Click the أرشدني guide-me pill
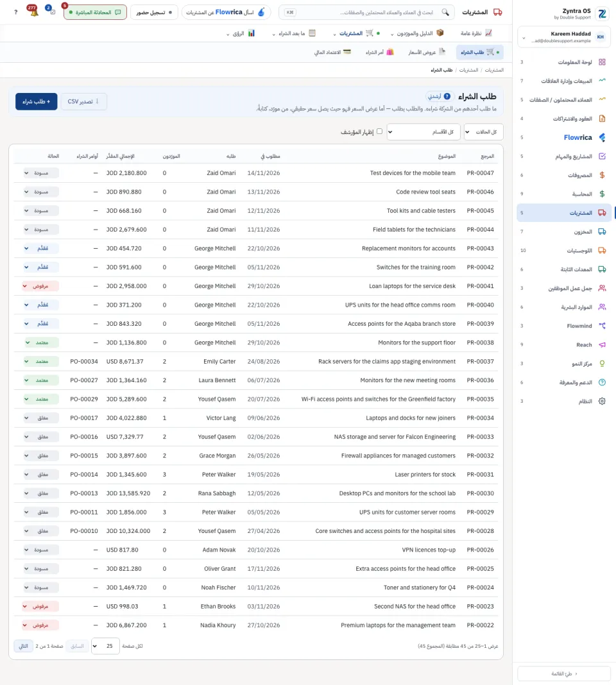 (x=439, y=97)
